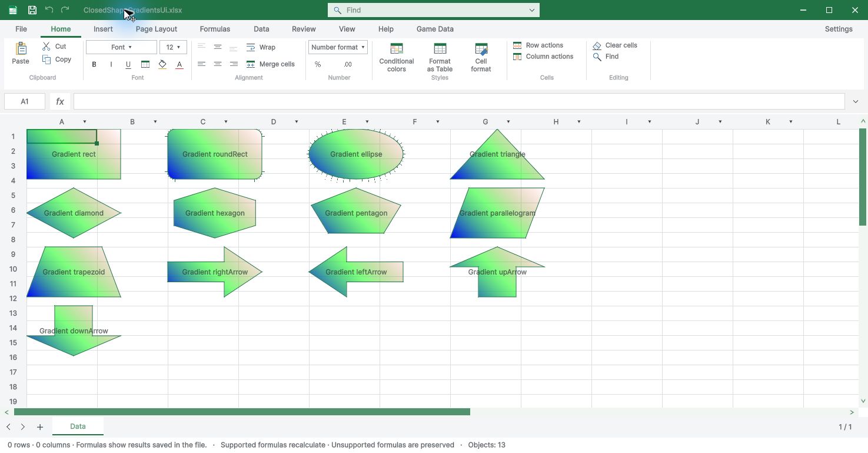Switch to the Formulas tab
The width and height of the screenshot is (868, 453).
click(x=215, y=29)
